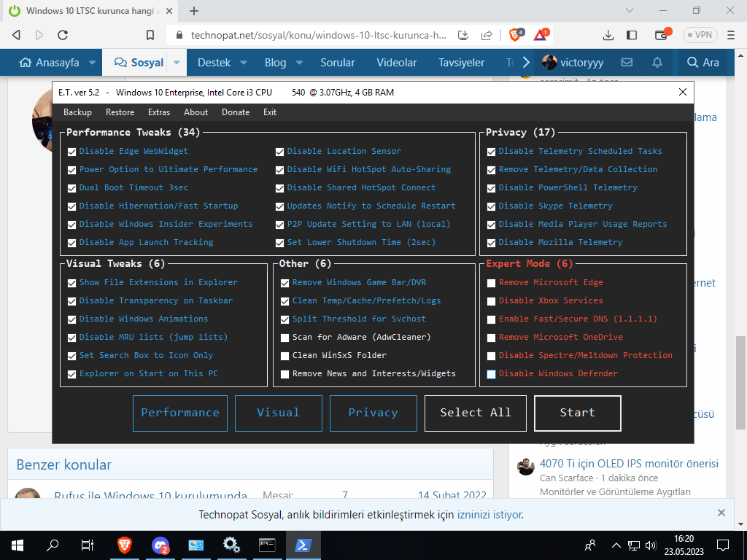This screenshot has width=747, height=560.
Task: Open Task View on taskbar
Action: point(88,545)
